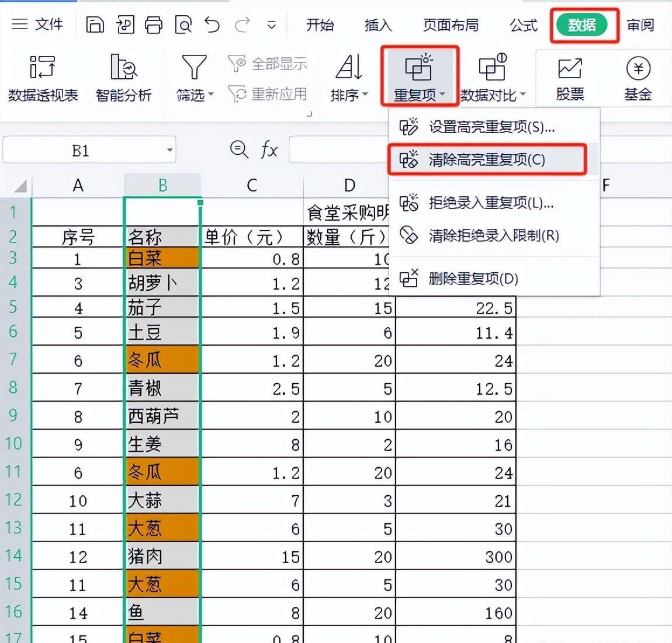Click cell with value 300
The height and width of the screenshot is (643, 672).
point(456,556)
